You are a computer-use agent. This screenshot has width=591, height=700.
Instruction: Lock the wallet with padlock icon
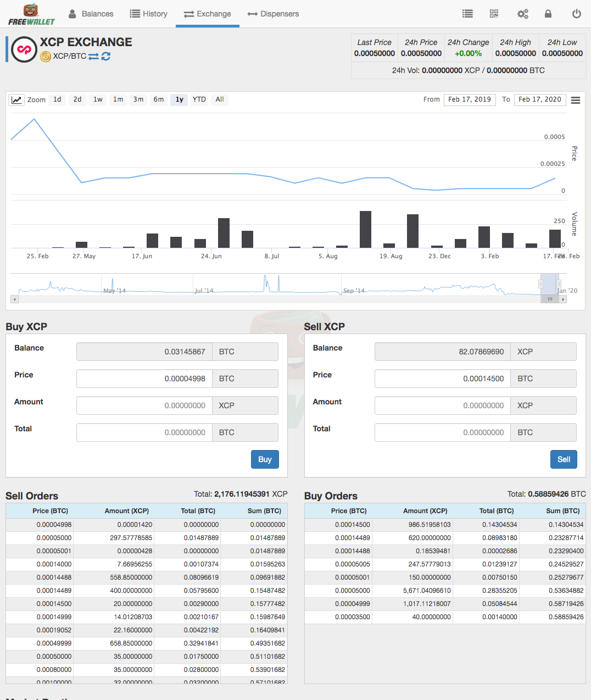(x=548, y=14)
